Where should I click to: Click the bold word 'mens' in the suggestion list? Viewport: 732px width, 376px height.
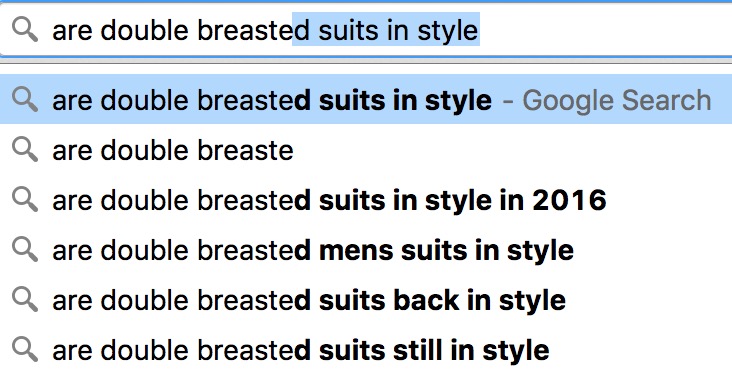(356, 251)
